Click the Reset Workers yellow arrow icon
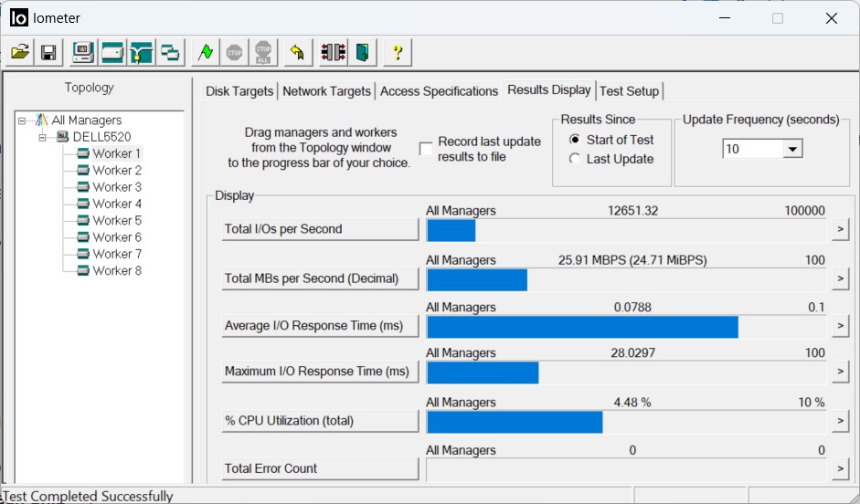Viewport: 860px width, 504px height. coord(296,52)
